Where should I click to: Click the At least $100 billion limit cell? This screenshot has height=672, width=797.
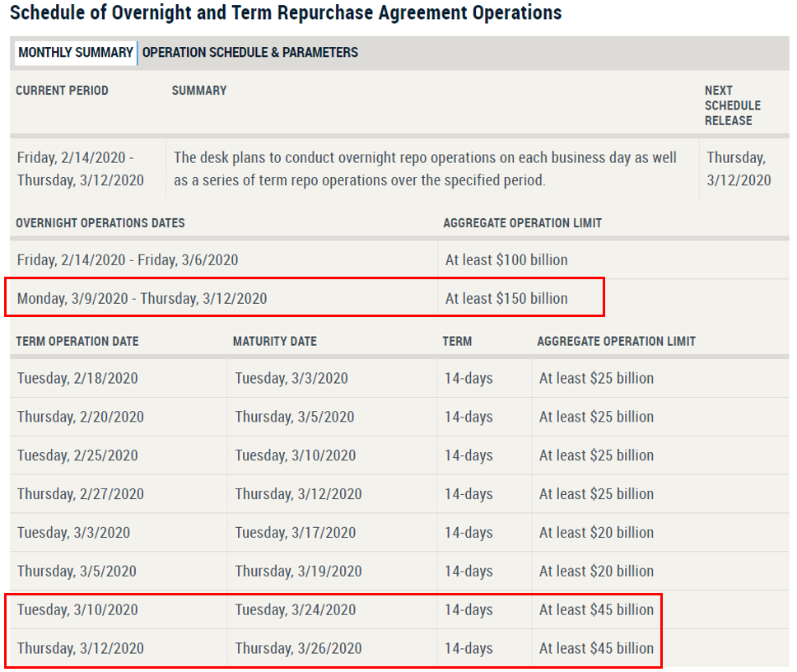tap(506, 260)
